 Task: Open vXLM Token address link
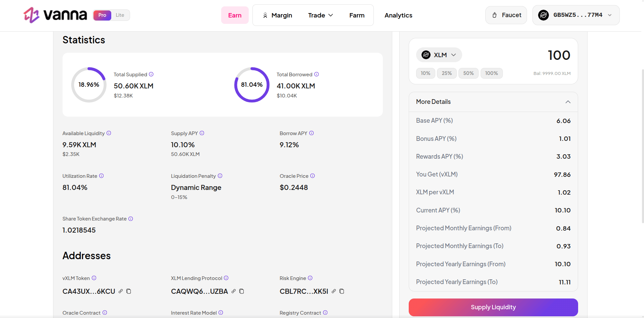click(121, 291)
